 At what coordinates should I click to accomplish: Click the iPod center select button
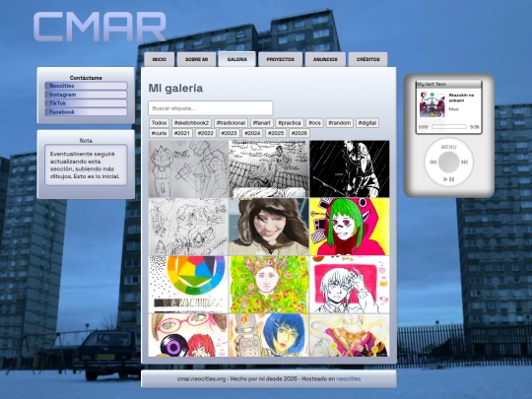[448, 163]
